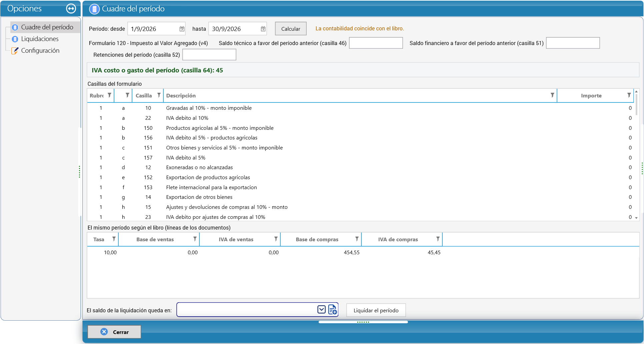This screenshot has height=344, width=644.
Task: Click the sidebar vertical splitter dots
Action: point(79,172)
